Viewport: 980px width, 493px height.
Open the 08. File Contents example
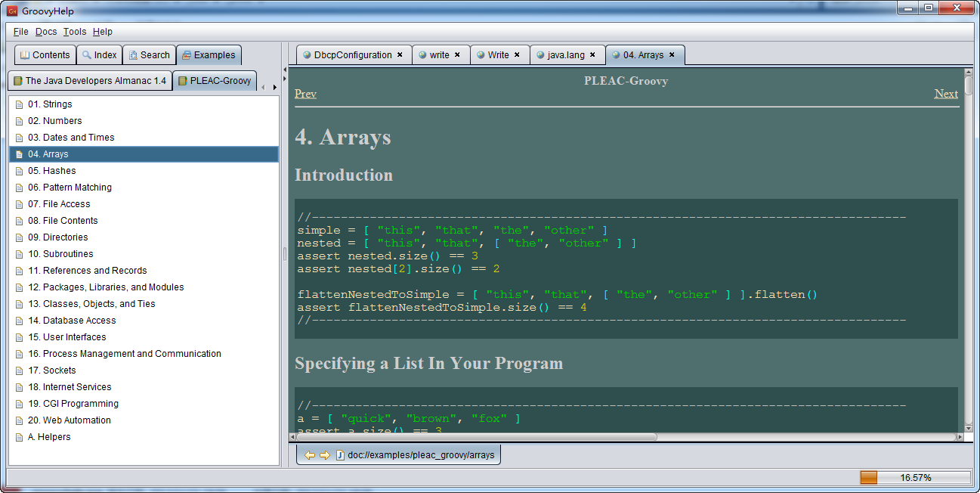144,221
